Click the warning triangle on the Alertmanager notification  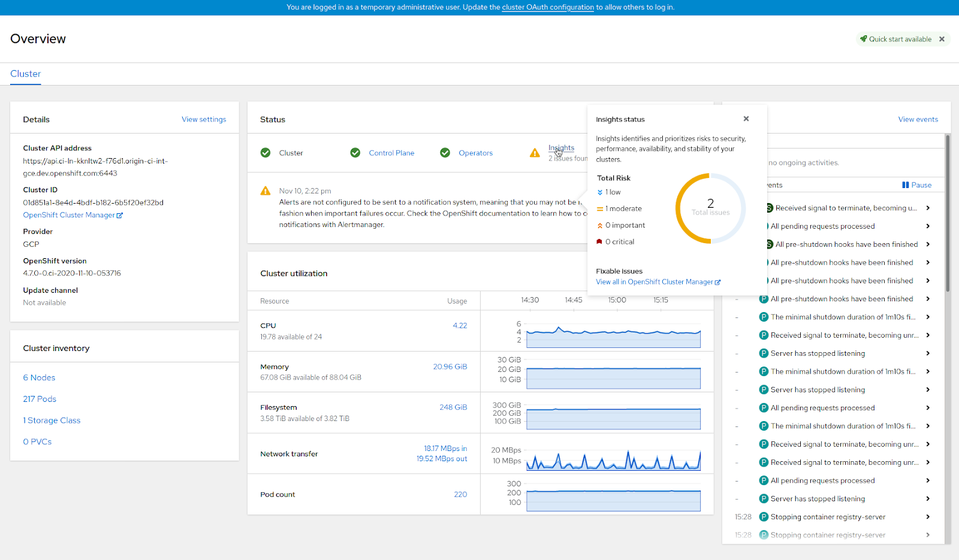coord(266,190)
